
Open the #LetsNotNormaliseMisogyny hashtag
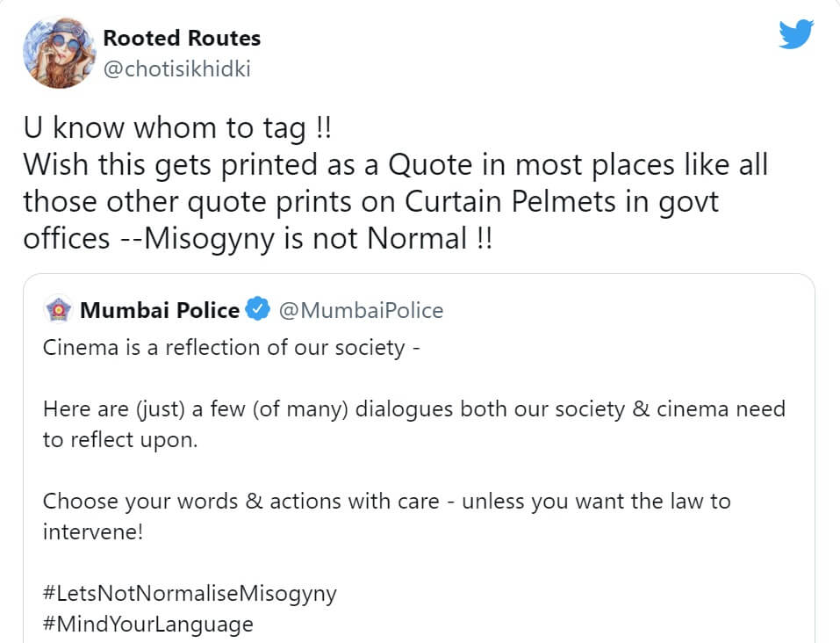[x=190, y=593]
